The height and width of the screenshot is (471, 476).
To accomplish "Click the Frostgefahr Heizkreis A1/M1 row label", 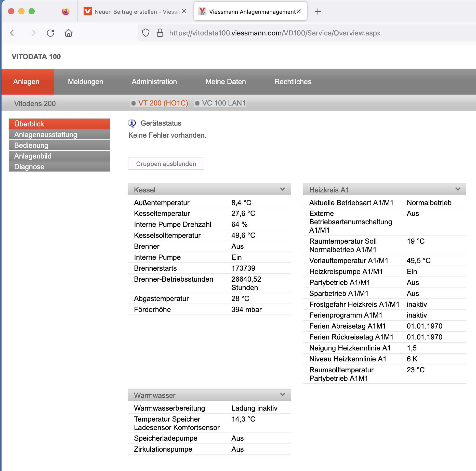I will click(354, 304).
